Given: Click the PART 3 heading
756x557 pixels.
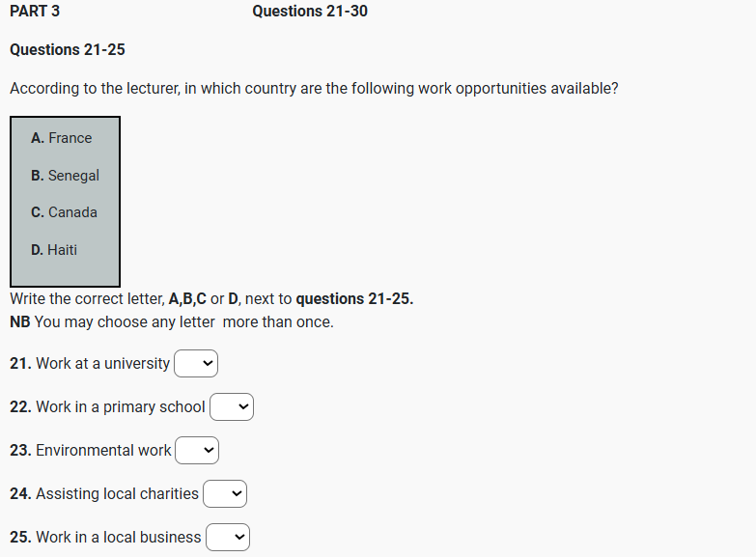Looking at the screenshot, I should 35,12.
